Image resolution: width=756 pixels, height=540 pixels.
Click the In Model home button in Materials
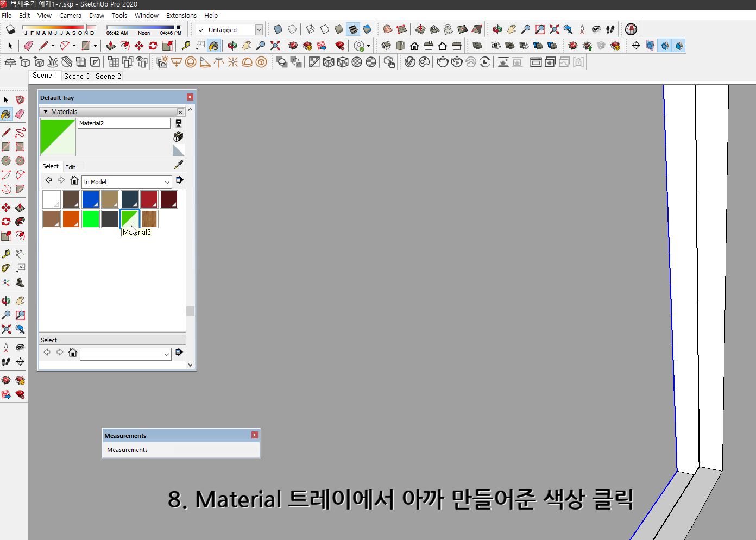74,180
